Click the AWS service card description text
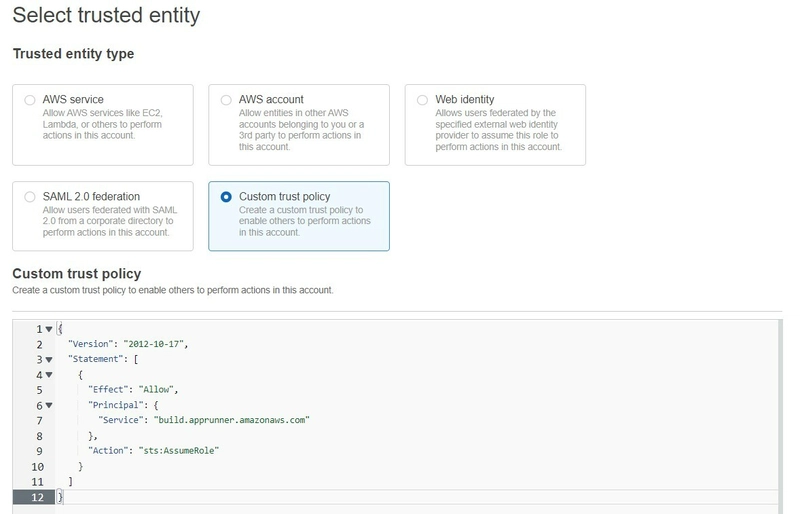 click(102, 124)
